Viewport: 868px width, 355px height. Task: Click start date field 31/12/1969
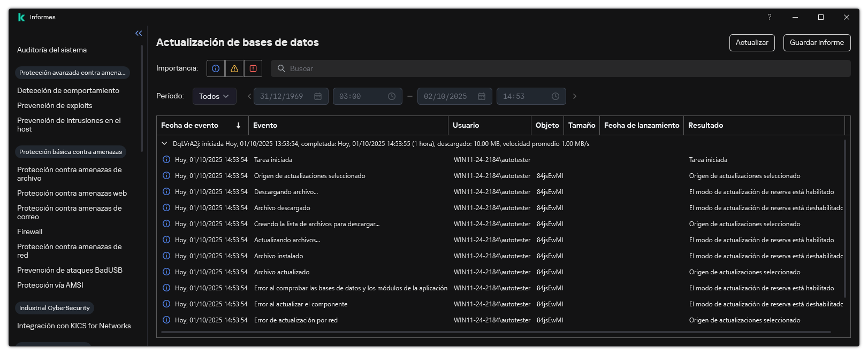pos(291,96)
